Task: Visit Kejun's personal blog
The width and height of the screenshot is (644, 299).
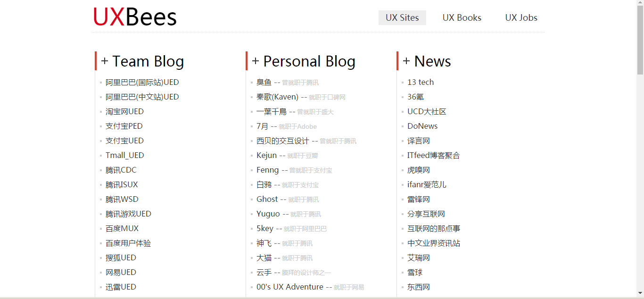Action: tap(266, 155)
